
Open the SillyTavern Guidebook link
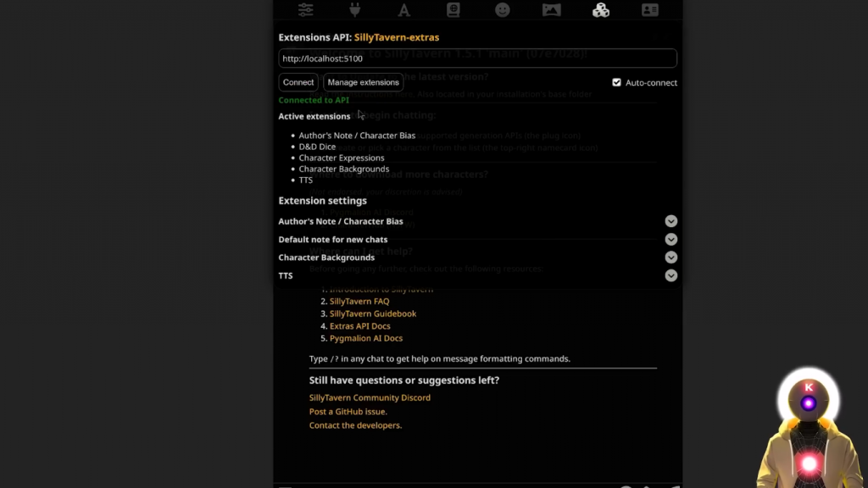[373, 313]
